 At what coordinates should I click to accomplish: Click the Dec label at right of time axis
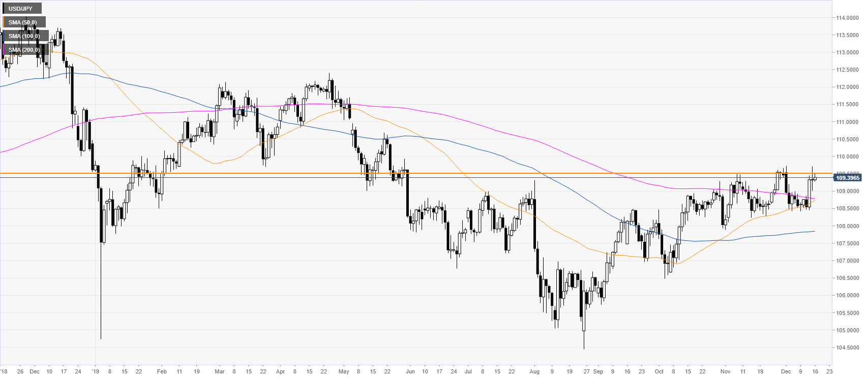click(786, 371)
